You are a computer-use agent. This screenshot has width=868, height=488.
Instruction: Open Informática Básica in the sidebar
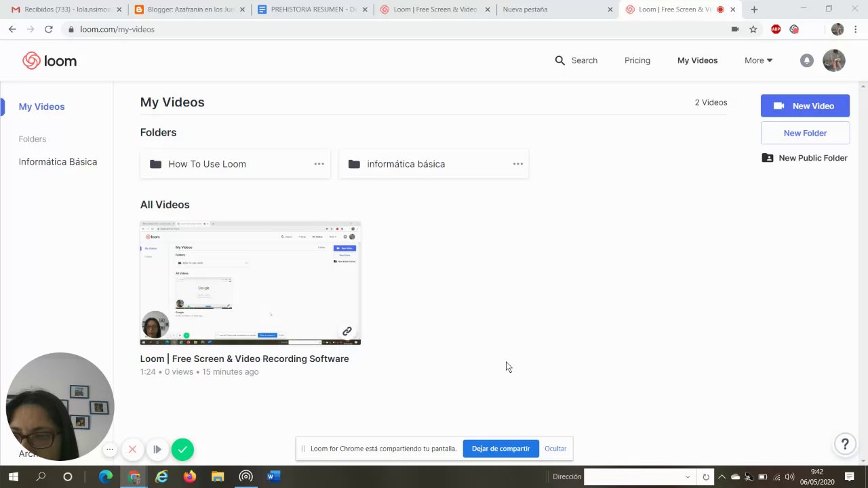[x=58, y=161]
